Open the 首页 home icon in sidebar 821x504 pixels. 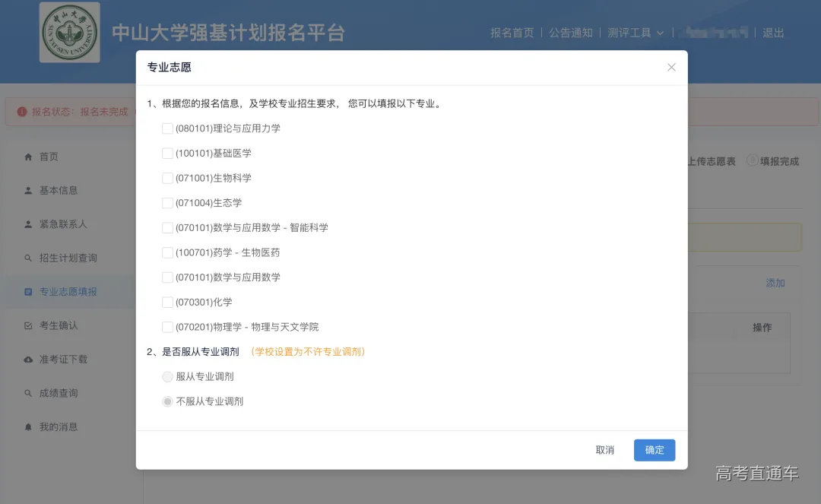(30, 157)
